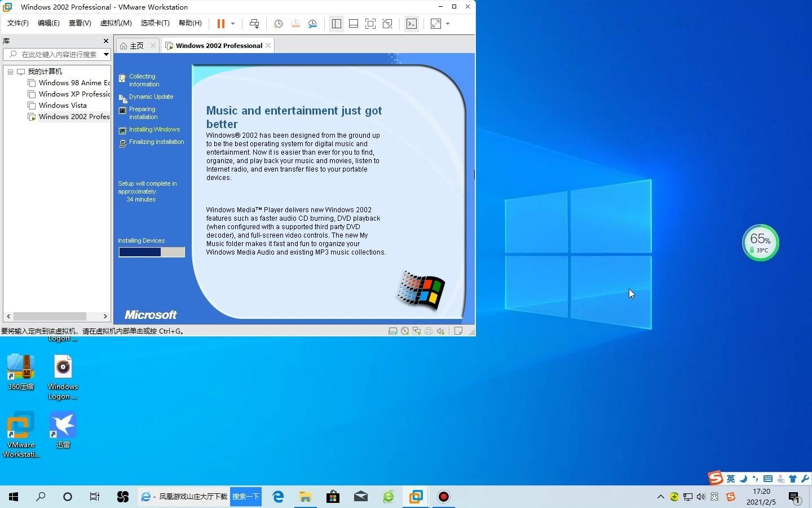Take a snapshot using the clock icon
The image size is (812, 508).
pyautogui.click(x=278, y=24)
